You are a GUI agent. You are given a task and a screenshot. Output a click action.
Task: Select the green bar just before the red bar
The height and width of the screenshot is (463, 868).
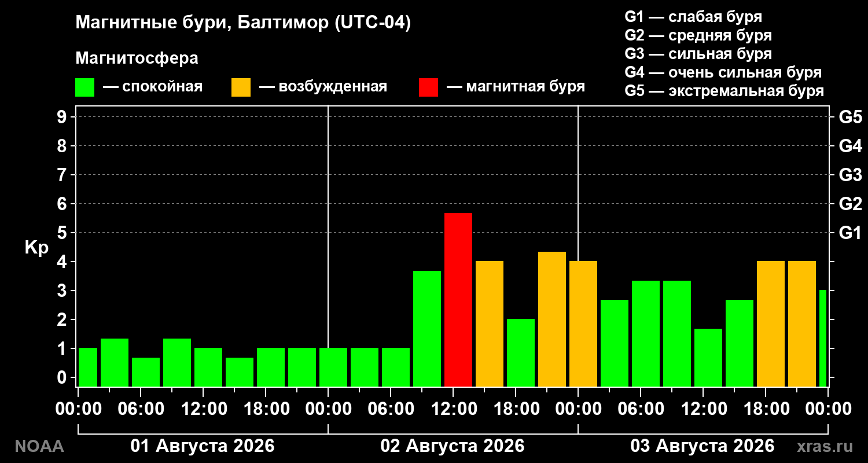point(427,329)
